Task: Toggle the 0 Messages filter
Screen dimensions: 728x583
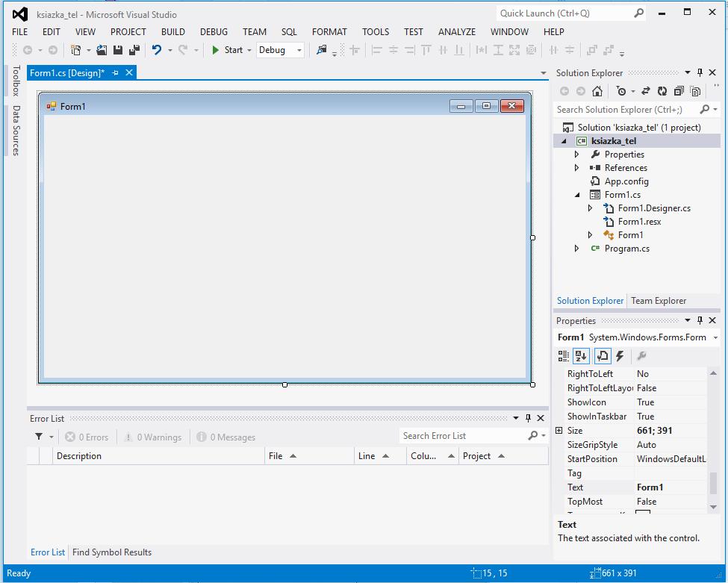Action: coord(226,437)
